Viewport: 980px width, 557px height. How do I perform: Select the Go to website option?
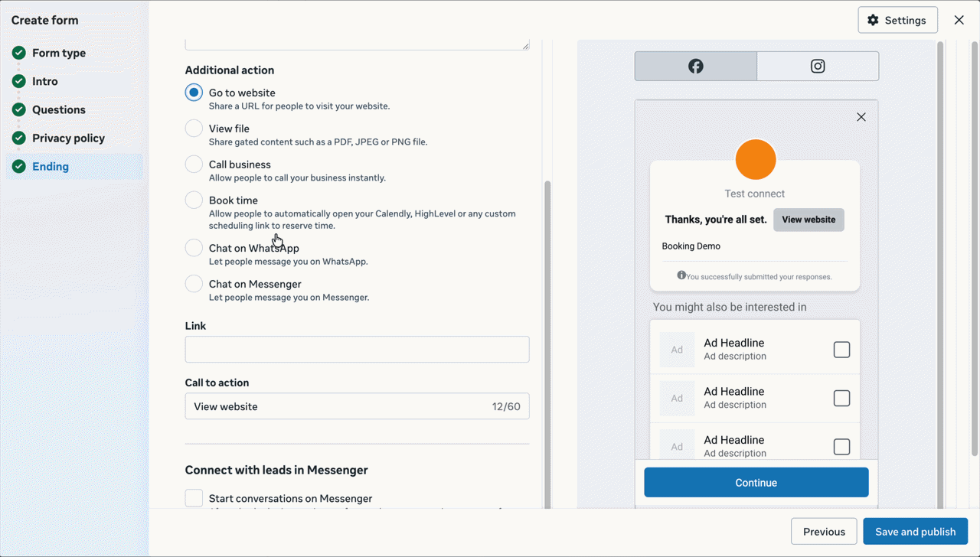pos(194,93)
